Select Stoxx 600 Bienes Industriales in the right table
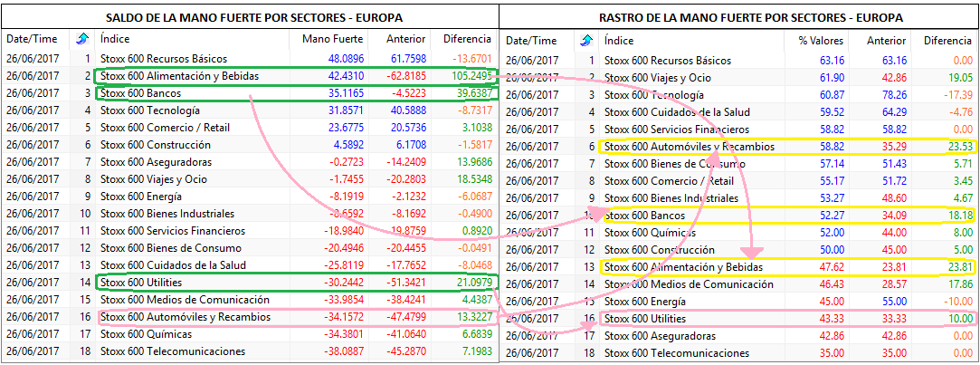The width and height of the screenshot is (980, 365). coord(671,198)
